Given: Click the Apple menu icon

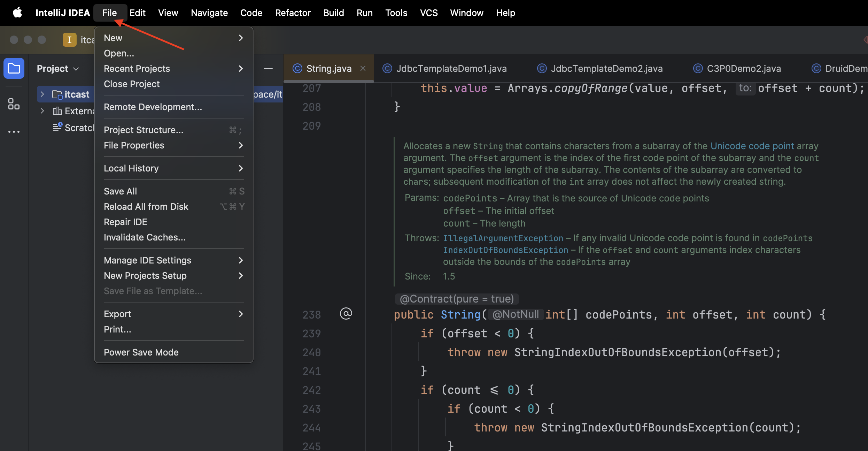Looking at the screenshot, I should point(17,13).
